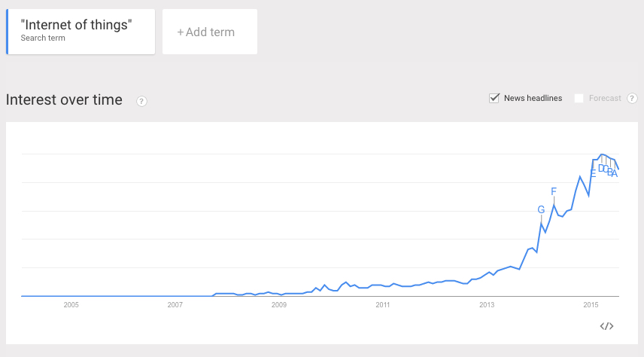
Task: Click the Add term button
Action: pyautogui.click(x=210, y=32)
